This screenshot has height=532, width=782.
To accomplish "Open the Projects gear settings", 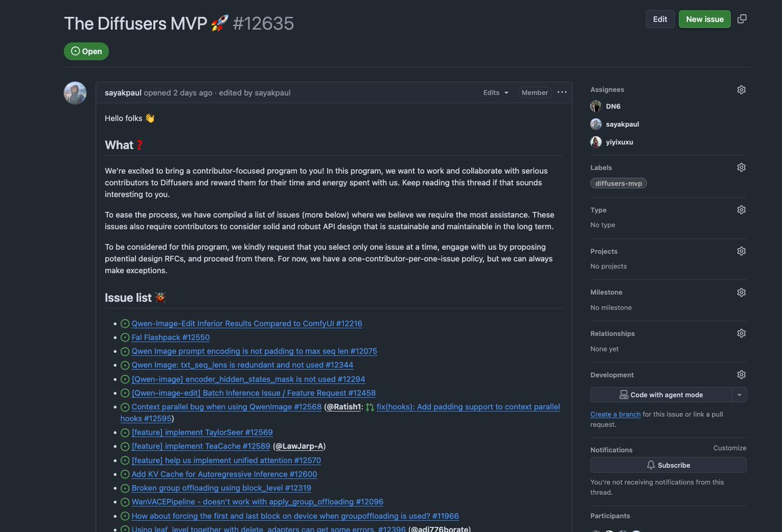I will pyautogui.click(x=741, y=251).
